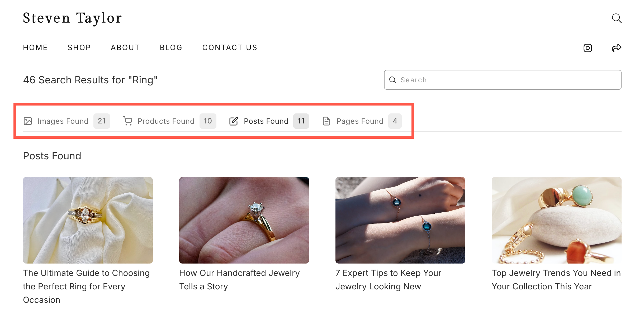Click the 'Posts Found' section heading
The height and width of the screenshot is (325, 644).
pos(52,156)
